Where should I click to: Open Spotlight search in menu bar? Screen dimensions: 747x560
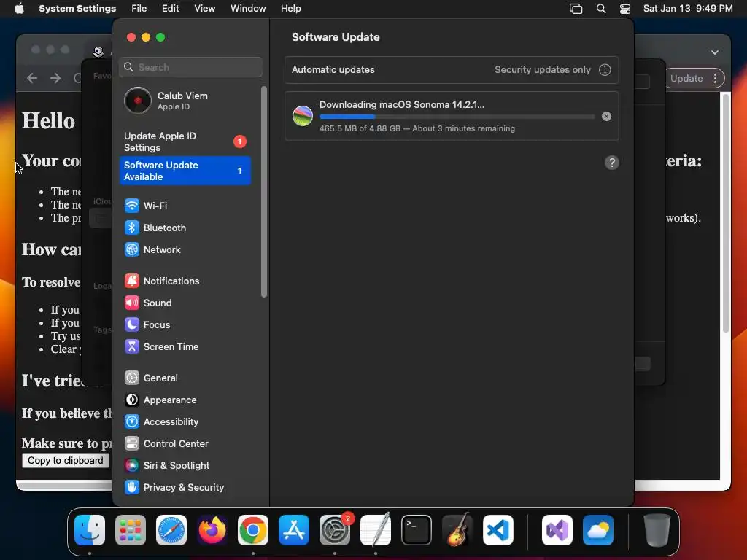601,9
